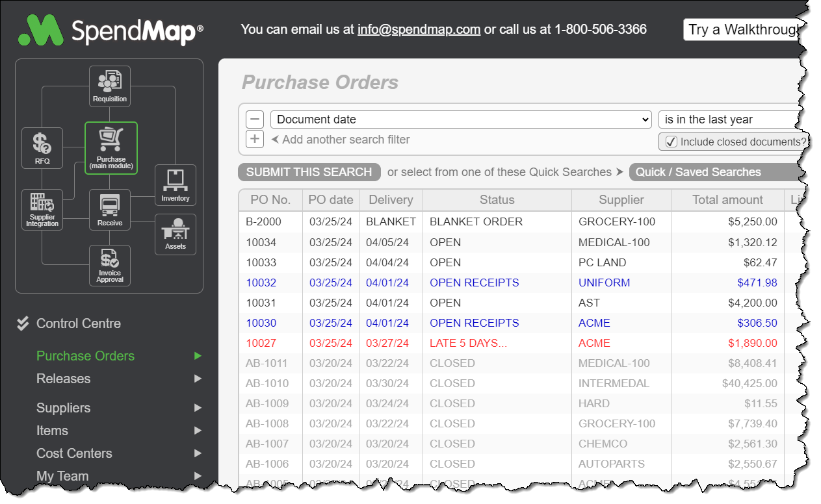Click the Purchase (main module) icon
This screenshot has height=504, width=821.
coord(111,147)
